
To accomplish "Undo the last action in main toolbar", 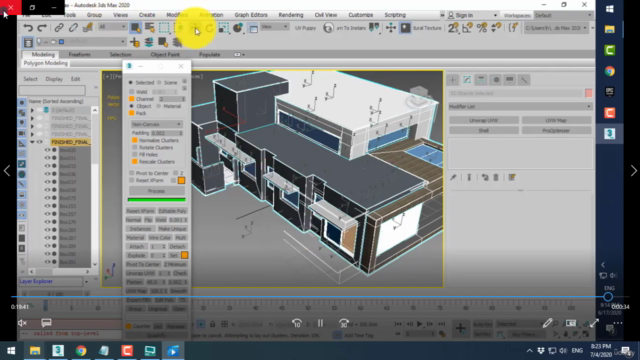I will click(28, 28).
